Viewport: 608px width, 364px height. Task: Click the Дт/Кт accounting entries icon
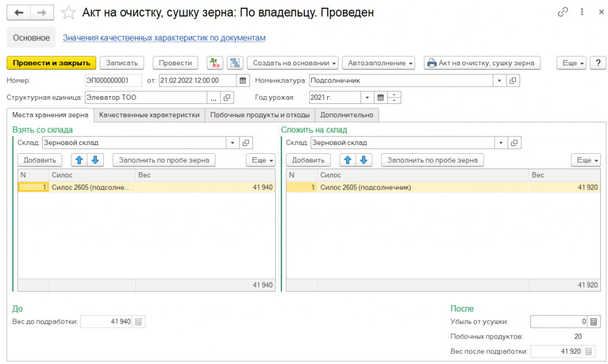(x=214, y=63)
